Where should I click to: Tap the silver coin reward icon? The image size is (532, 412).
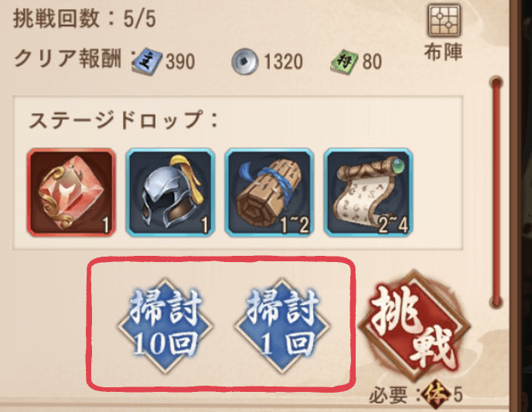pyautogui.click(x=244, y=61)
